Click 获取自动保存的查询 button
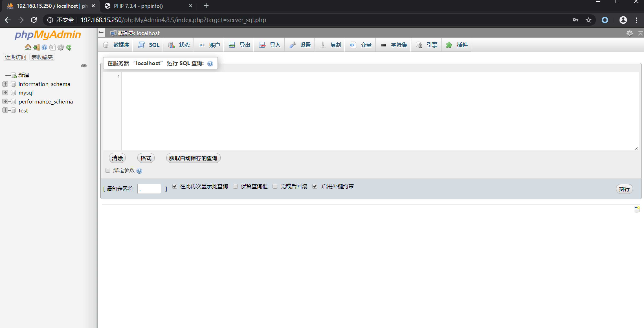The image size is (644, 328). tap(193, 158)
